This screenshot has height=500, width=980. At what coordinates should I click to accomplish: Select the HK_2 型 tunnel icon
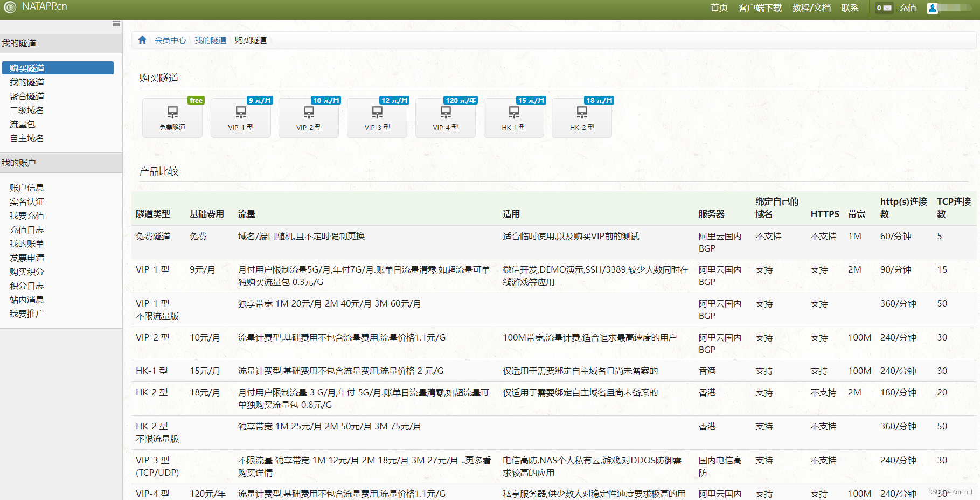click(582, 112)
